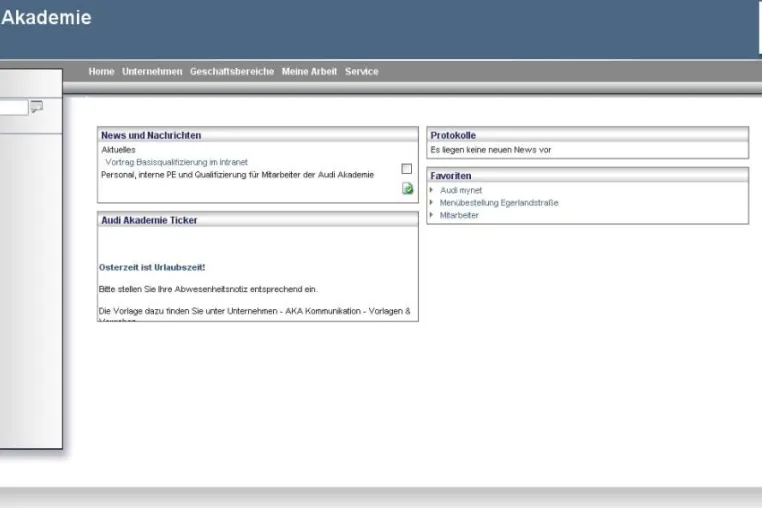The width and height of the screenshot is (762, 508).
Task: Open the Geschäftsbereiche menu
Action: pyautogui.click(x=232, y=71)
